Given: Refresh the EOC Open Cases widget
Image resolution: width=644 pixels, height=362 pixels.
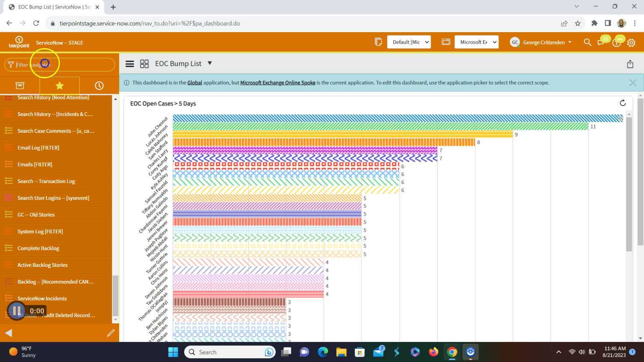Looking at the screenshot, I should [623, 103].
